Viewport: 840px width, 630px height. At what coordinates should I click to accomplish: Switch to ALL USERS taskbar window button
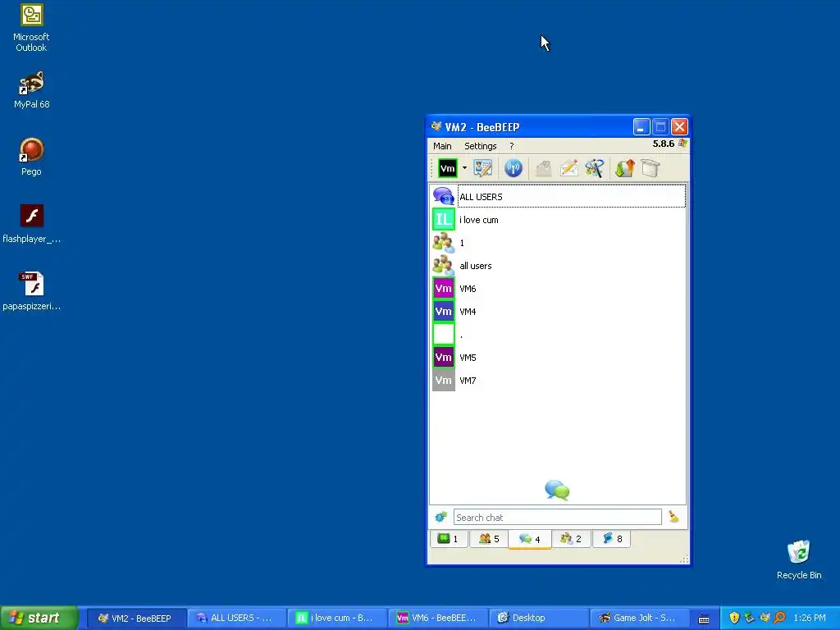pyautogui.click(x=236, y=619)
